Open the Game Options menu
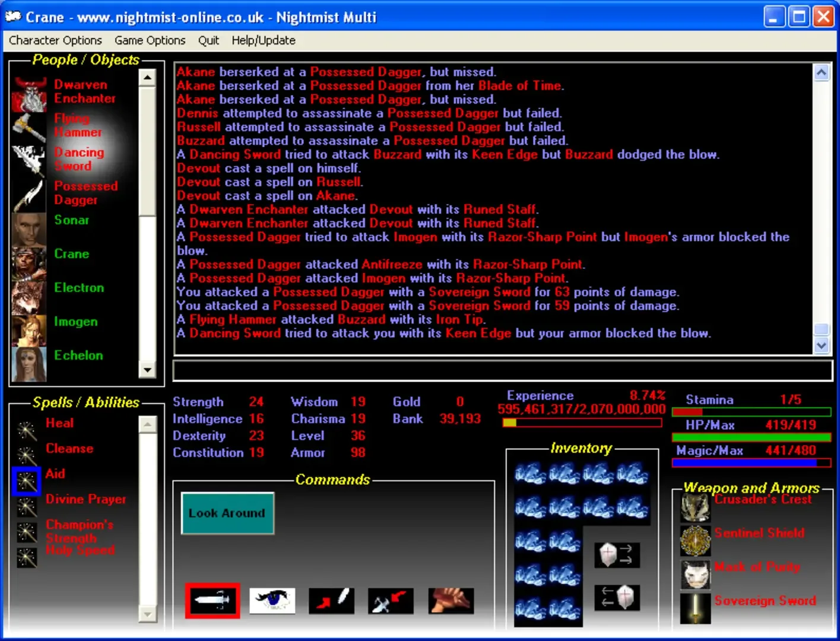Screen dimensions: 840x641 pyautogui.click(x=150, y=40)
